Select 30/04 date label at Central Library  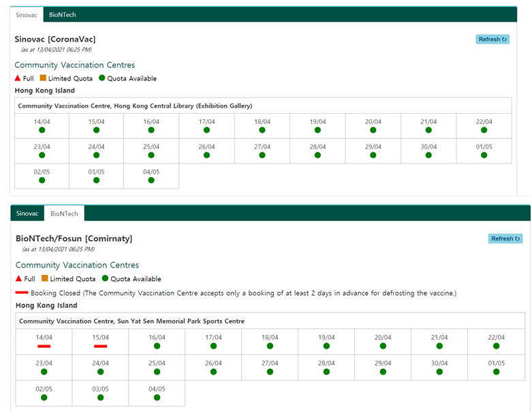click(428, 147)
